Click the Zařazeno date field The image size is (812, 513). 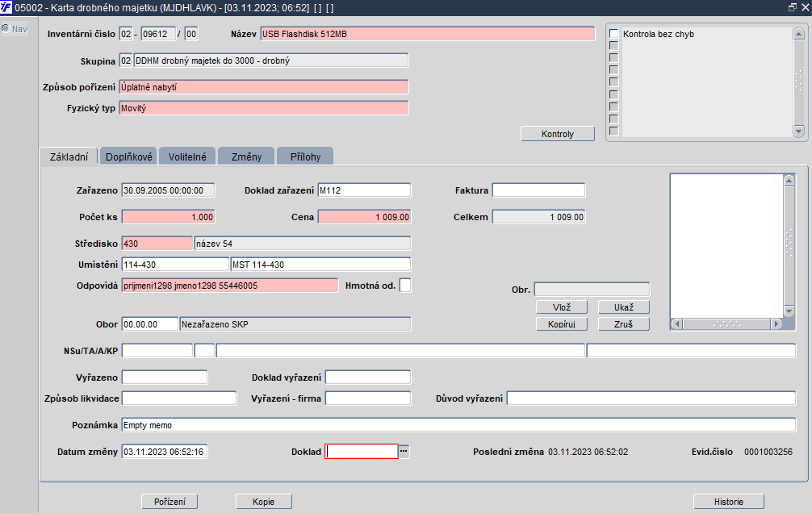click(169, 190)
